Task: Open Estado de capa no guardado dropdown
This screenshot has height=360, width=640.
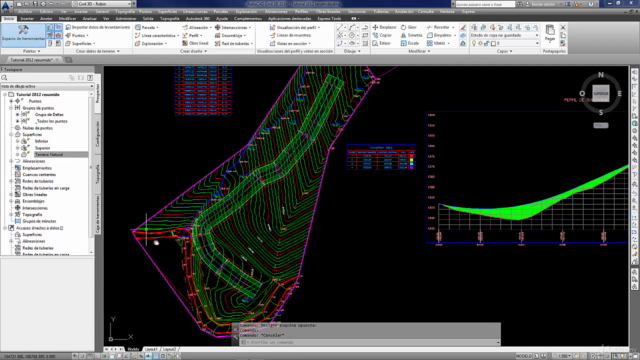Action: click(x=504, y=36)
